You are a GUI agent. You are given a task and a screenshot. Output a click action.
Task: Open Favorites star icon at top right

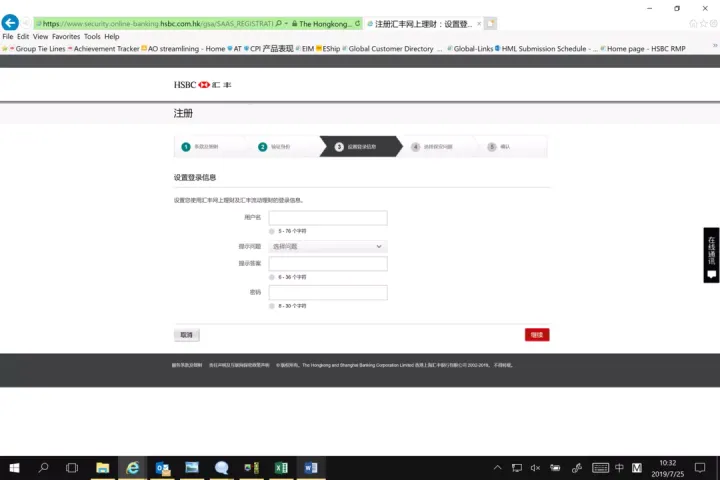point(704,23)
